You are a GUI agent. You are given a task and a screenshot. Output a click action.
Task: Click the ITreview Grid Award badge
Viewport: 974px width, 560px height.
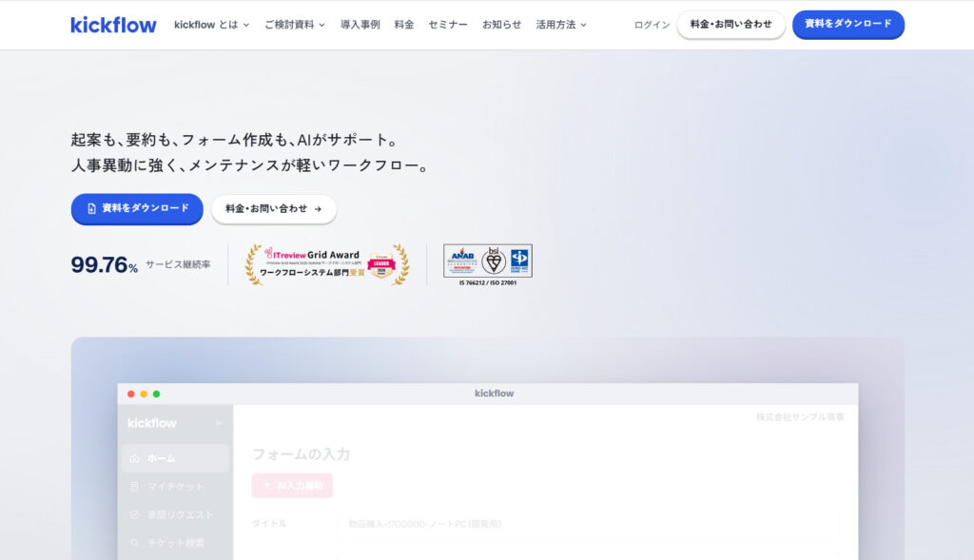click(327, 264)
